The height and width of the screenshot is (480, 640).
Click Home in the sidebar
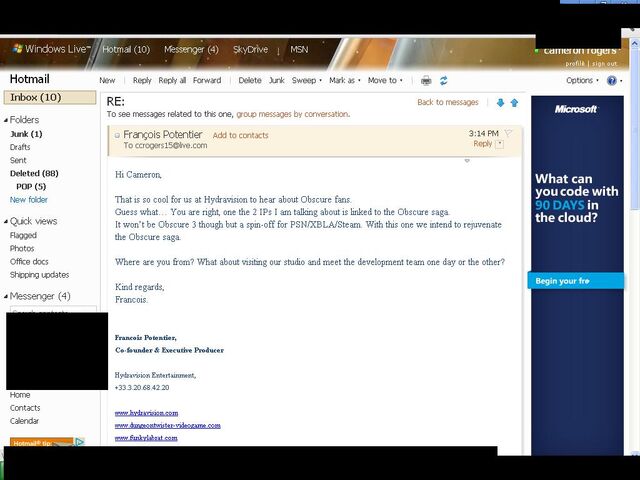point(20,395)
